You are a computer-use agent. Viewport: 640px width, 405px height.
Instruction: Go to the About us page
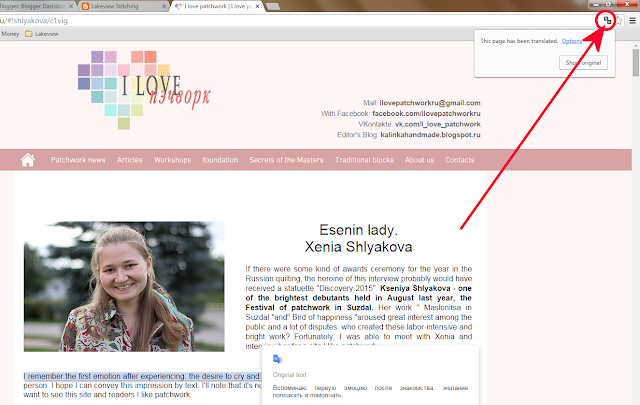pyautogui.click(x=420, y=160)
